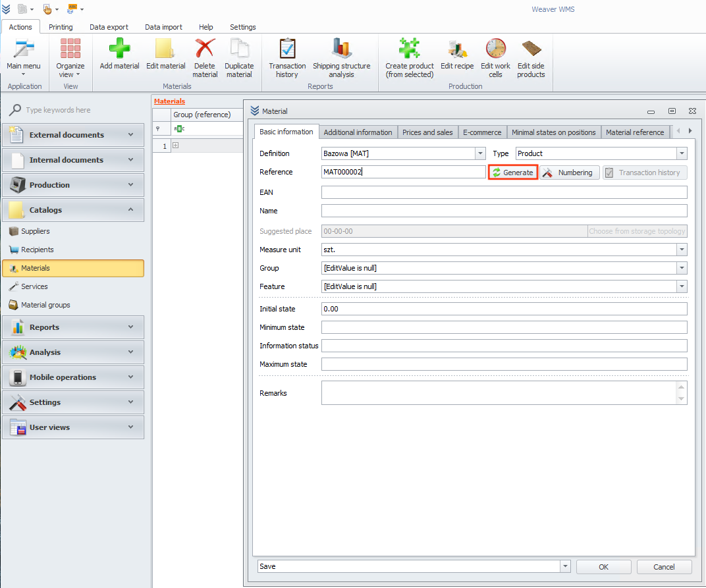This screenshot has height=588, width=706.
Task: Click the EAN input field
Action: tap(504, 192)
